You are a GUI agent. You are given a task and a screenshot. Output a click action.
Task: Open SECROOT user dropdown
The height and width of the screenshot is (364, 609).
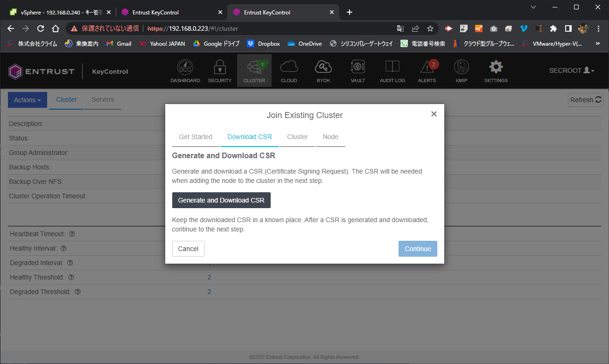coord(572,70)
